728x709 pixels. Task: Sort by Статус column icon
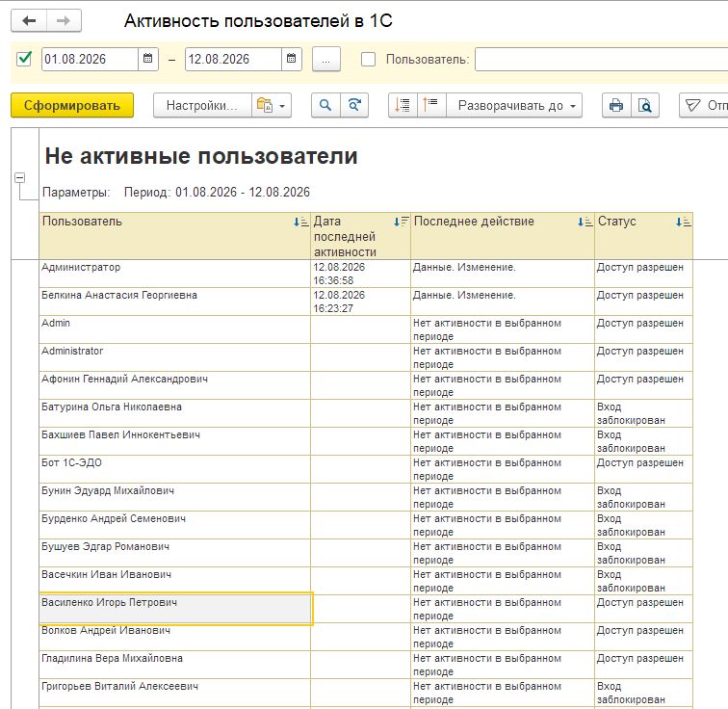(x=683, y=222)
